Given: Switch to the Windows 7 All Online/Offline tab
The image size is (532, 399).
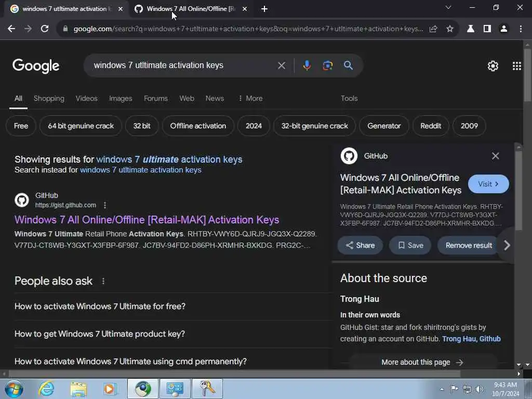Looking at the screenshot, I should pyautogui.click(x=190, y=9).
